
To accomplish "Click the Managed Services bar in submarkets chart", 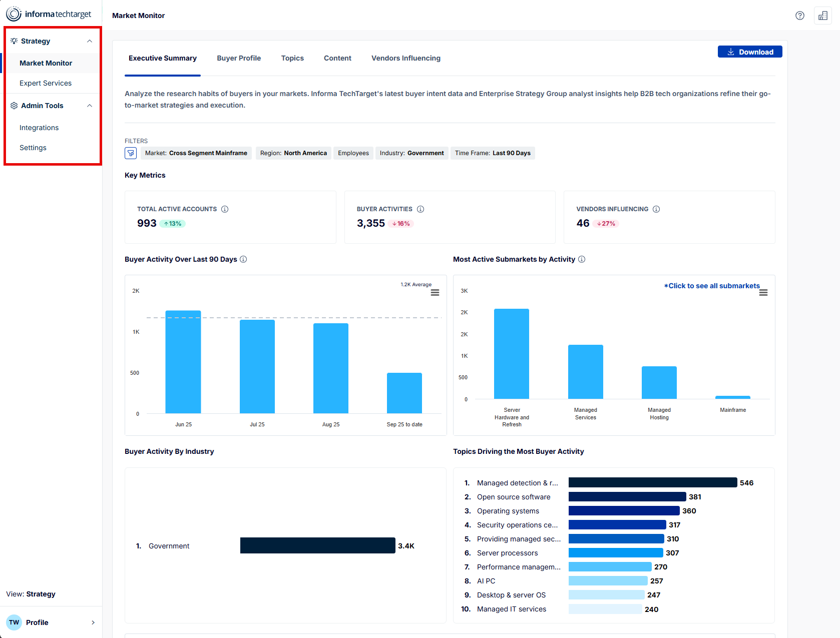I will coord(586,372).
